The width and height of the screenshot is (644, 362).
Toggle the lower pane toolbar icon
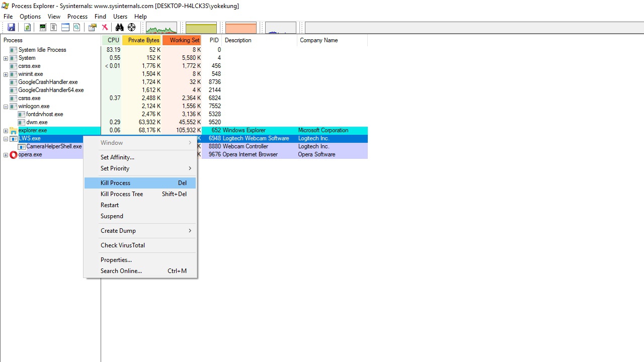click(x=65, y=28)
